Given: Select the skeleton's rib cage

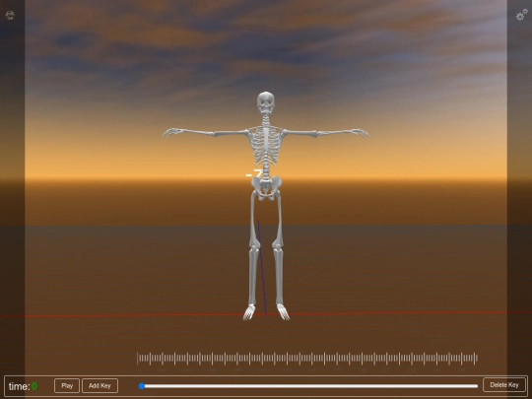Looking at the screenshot, I should click(266, 146).
